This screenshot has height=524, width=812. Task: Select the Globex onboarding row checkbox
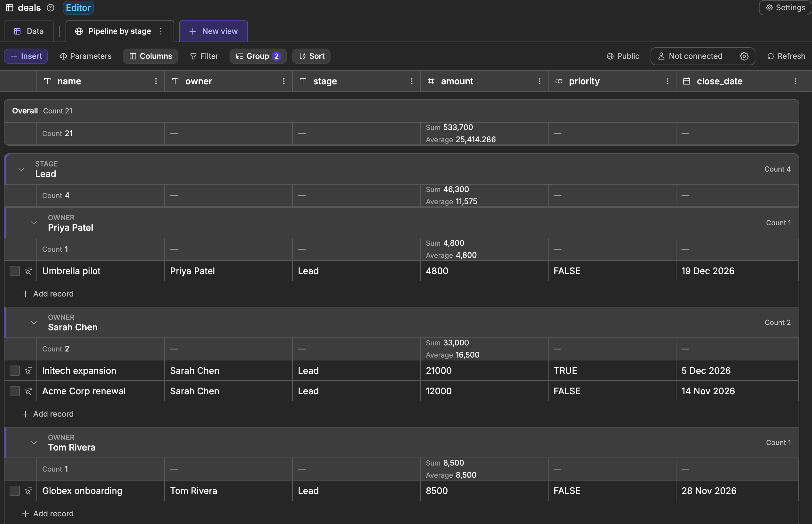15,491
